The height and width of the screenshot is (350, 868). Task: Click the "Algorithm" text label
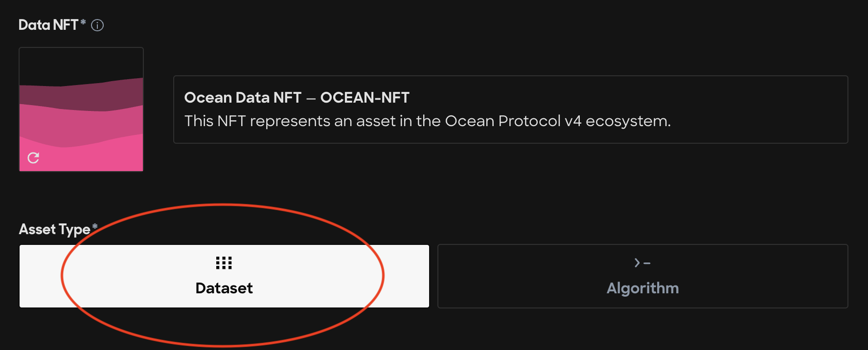coord(642,288)
